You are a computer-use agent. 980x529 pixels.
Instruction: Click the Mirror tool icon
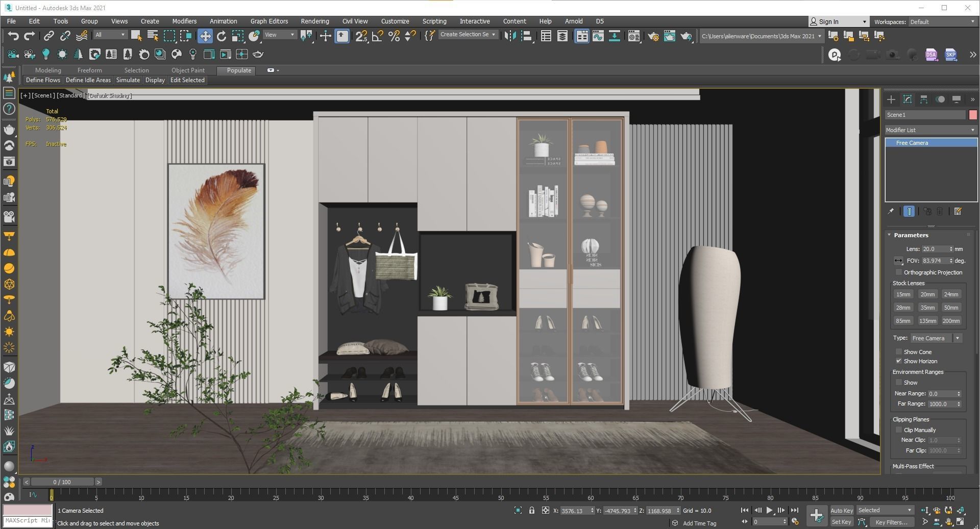[x=510, y=36]
